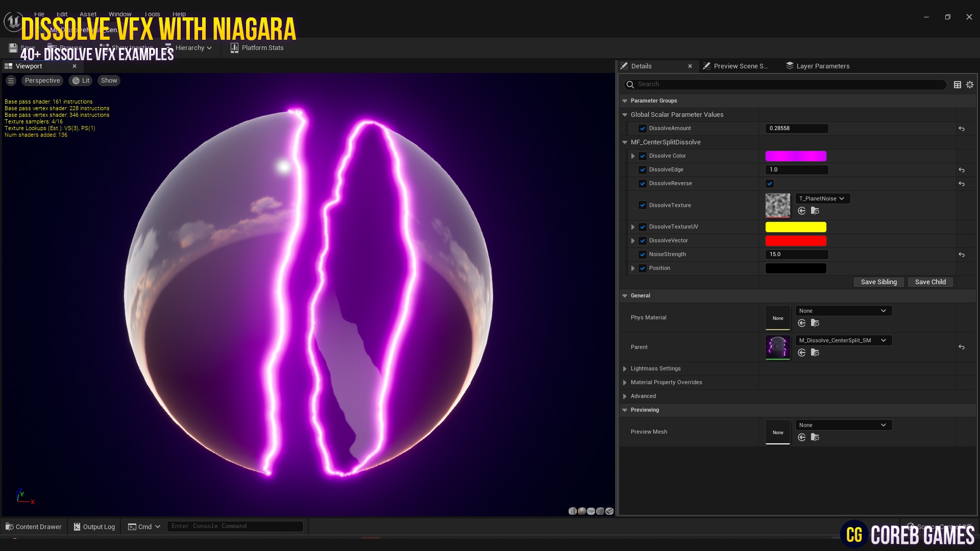
Task: Click the Save floppy disk icon
Action: (x=13, y=48)
